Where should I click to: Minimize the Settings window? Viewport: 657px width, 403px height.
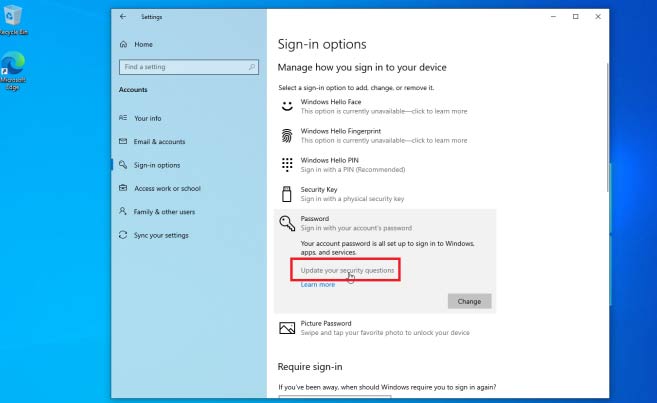(x=554, y=17)
